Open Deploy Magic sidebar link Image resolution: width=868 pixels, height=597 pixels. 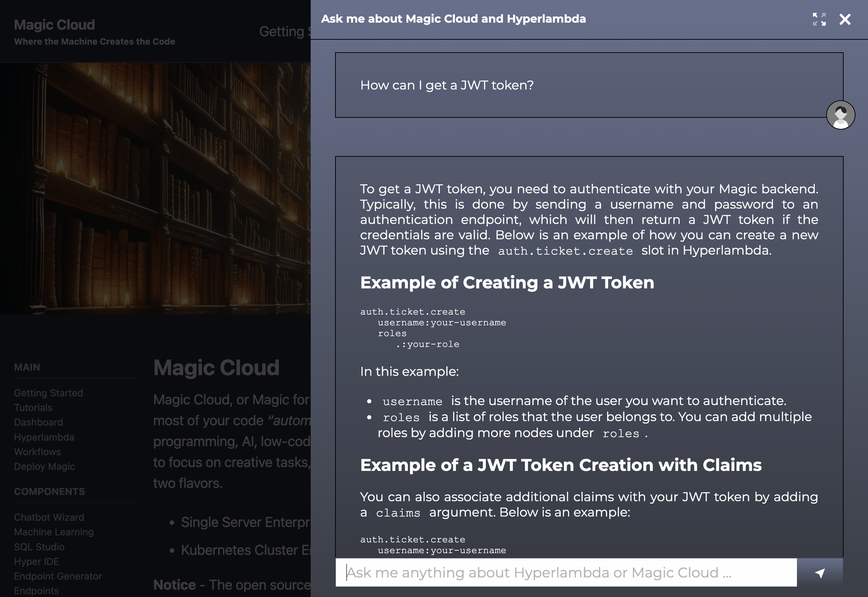44,466
